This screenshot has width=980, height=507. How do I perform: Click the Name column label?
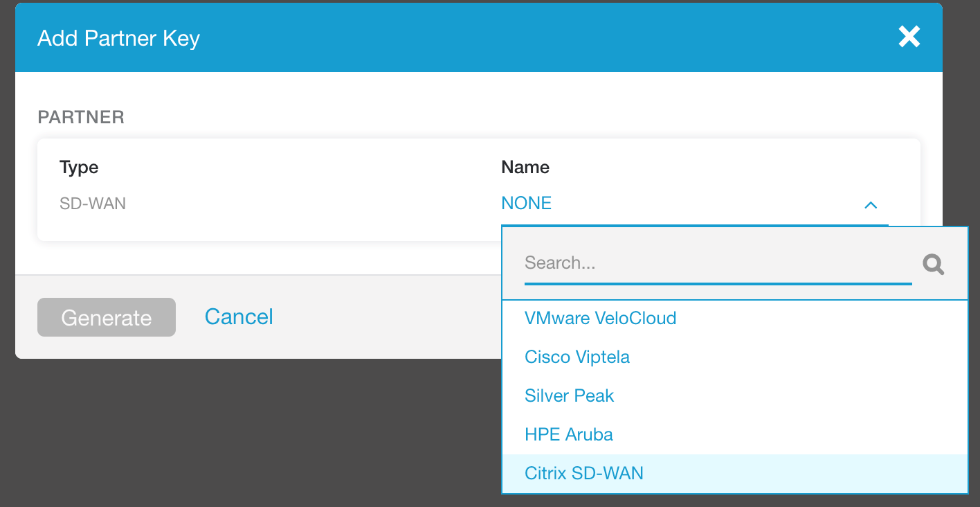coord(525,167)
